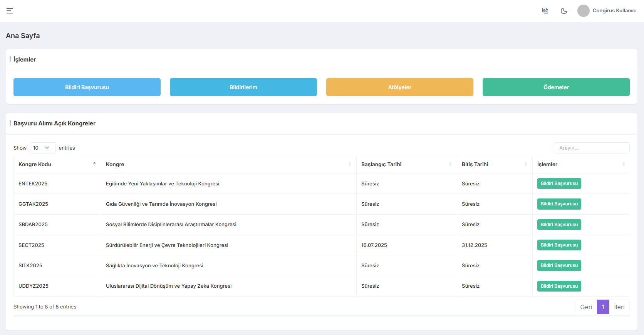Apply to ENTEK2025 via Bildiri Başvurusu
The height and width of the screenshot is (335, 644).
coord(559,184)
